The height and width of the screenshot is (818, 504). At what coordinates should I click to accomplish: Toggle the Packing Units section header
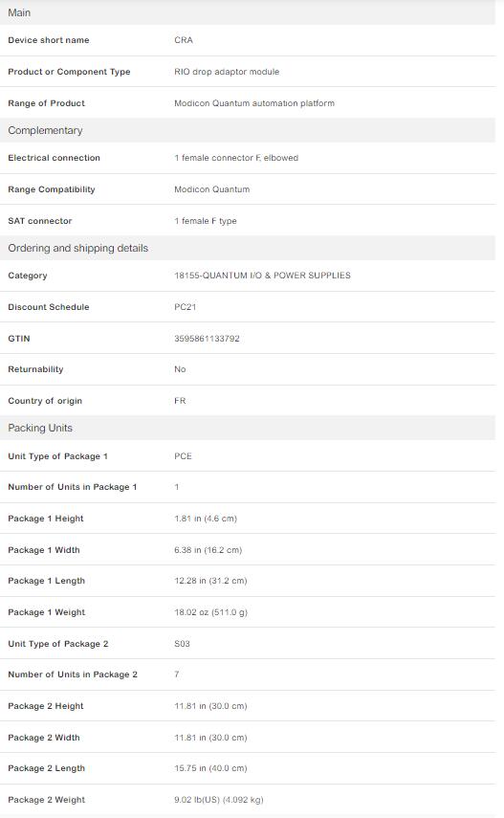(x=248, y=428)
